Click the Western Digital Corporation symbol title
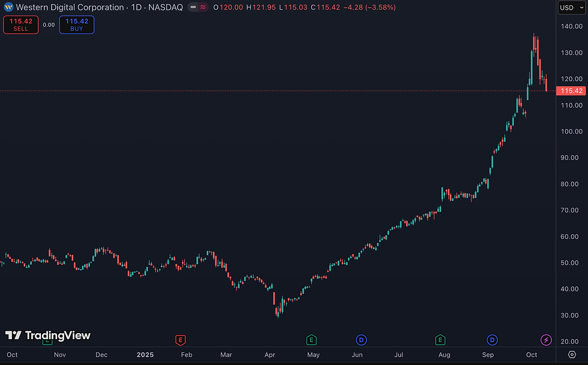This screenshot has height=365, width=588. click(x=100, y=7)
